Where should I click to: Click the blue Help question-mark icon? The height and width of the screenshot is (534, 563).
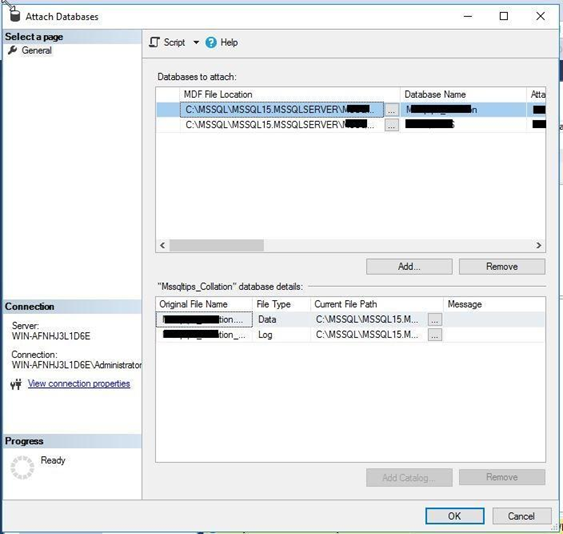click(x=211, y=42)
